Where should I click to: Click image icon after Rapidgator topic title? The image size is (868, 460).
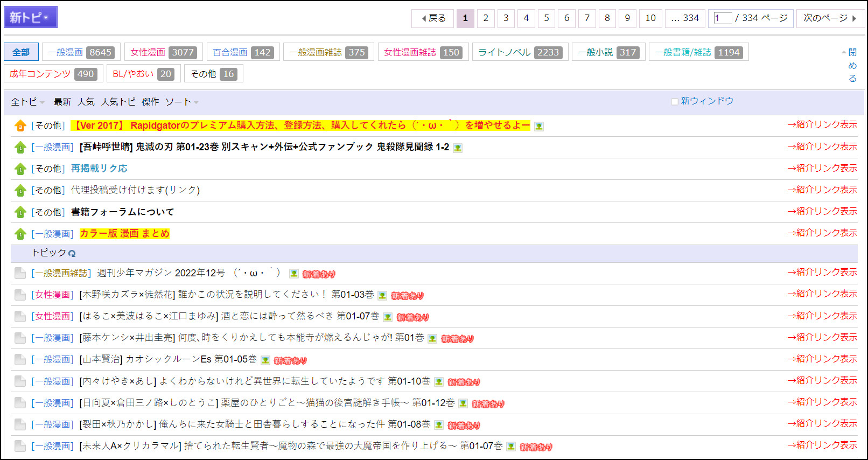[x=538, y=127]
